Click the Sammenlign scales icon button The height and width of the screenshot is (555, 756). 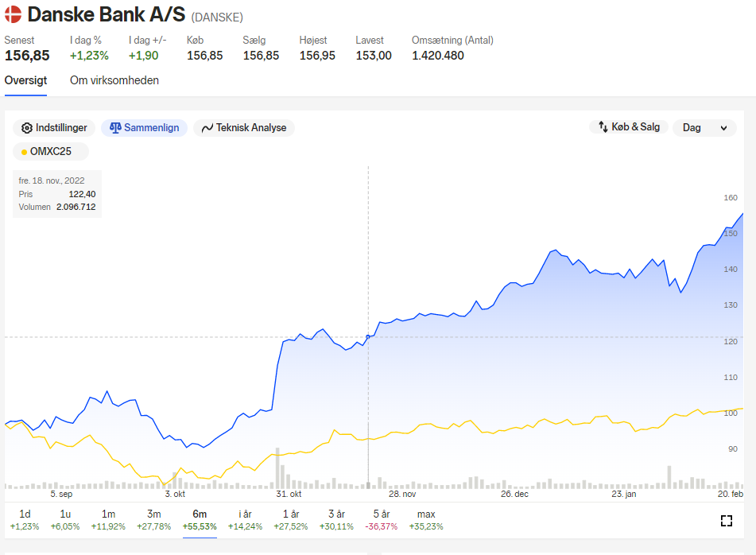click(144, 128)
